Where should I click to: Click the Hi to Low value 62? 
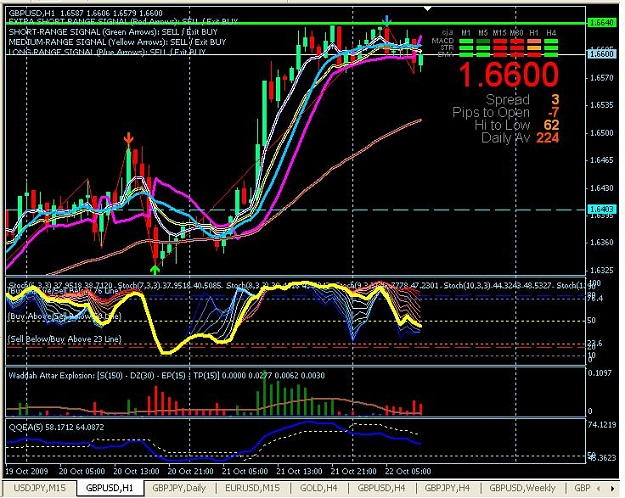(x=551, y=125)
